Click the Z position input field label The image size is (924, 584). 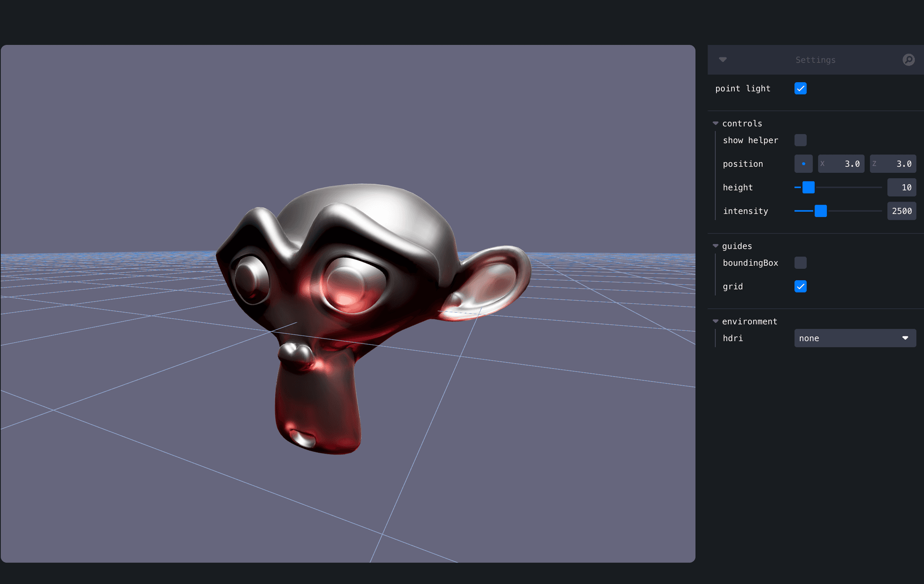click(x=874, y=164)
